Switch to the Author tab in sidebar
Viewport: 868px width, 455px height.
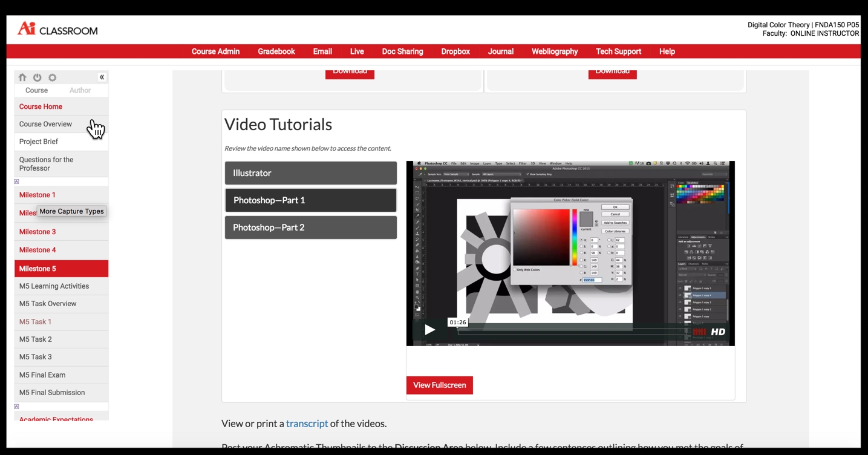click(80, 90)
